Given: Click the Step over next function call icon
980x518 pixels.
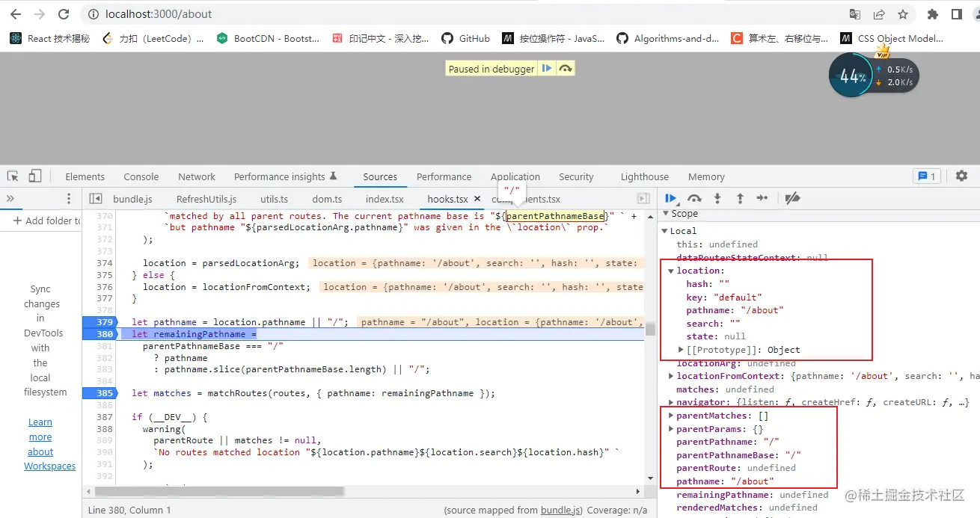Looking at the screenshot, I should click(694, 198).
